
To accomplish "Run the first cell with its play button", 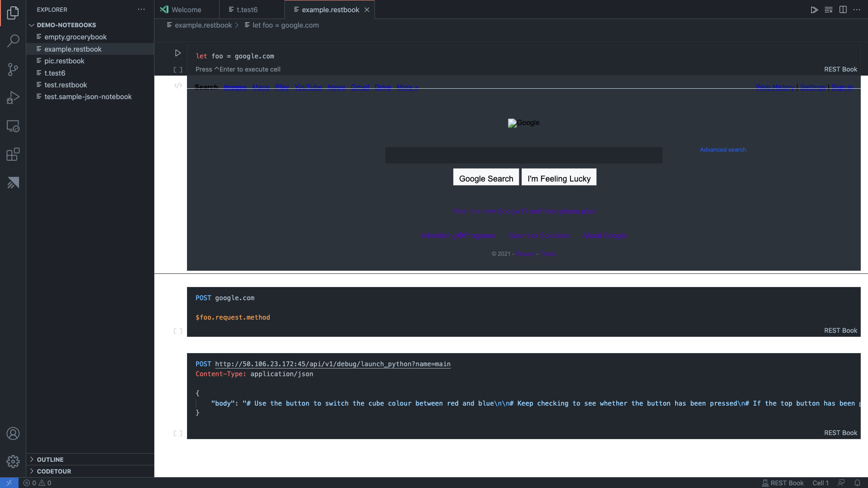I will point(177,53).
